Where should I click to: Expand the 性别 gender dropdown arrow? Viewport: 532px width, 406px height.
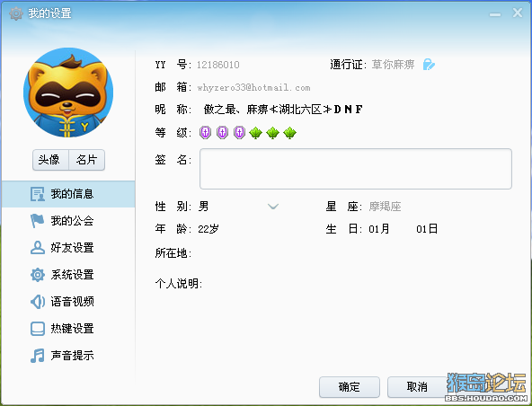click(x=273, y=207)
